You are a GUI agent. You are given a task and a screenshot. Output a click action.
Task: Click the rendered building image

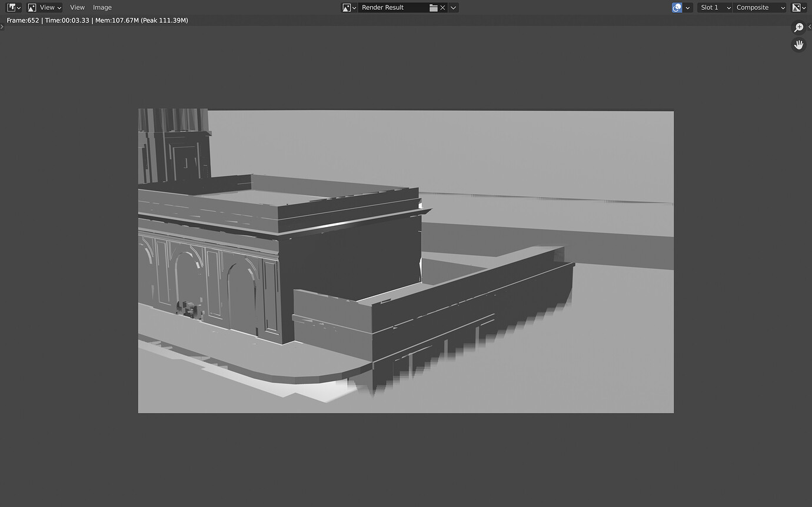coord(406,261)
